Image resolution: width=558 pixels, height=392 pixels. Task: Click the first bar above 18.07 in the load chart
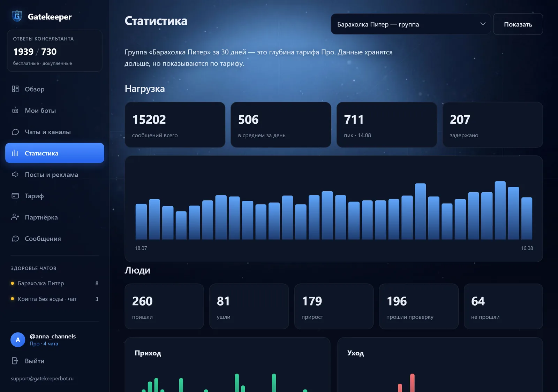click(141, 222)
